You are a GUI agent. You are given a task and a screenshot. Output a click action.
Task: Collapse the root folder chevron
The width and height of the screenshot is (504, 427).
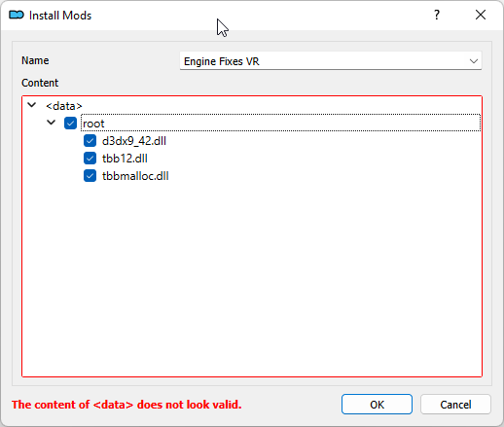(x=52, y=123)
